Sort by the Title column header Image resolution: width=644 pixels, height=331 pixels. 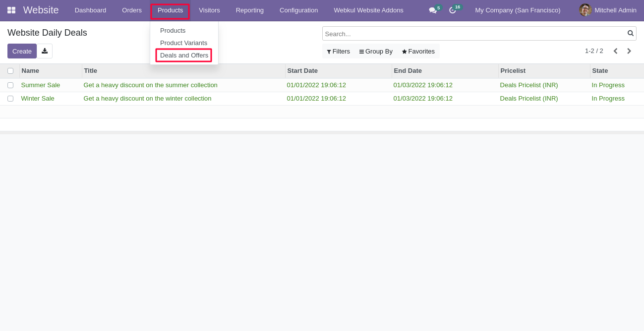point(183,71)
